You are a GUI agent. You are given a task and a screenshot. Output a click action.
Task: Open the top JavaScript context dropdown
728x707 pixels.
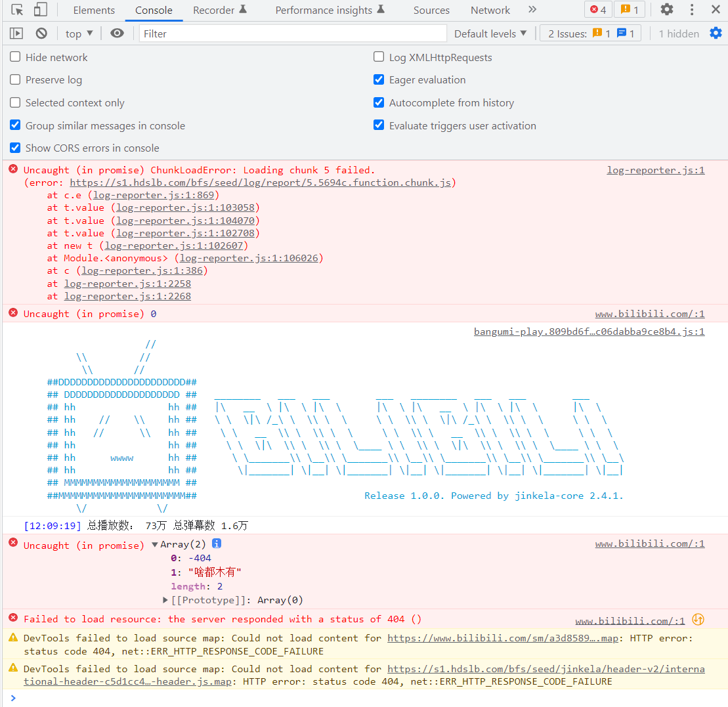point(79,33)
